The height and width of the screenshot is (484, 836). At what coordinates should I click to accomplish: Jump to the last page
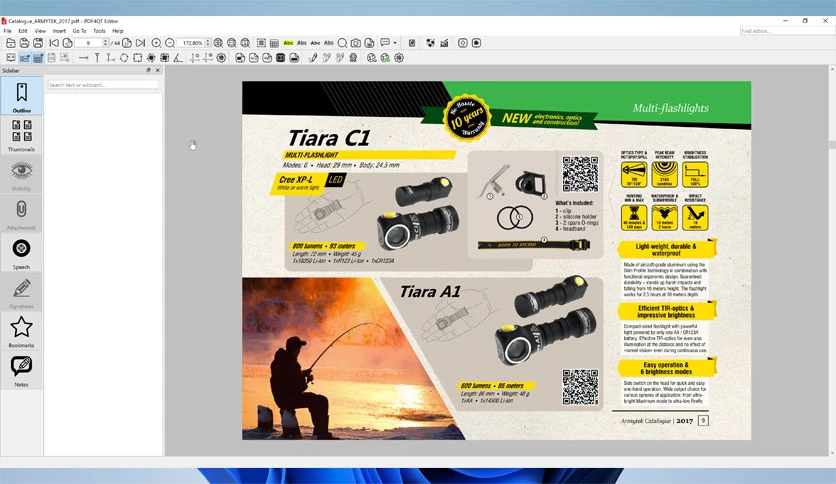click(x=140, y=43)
